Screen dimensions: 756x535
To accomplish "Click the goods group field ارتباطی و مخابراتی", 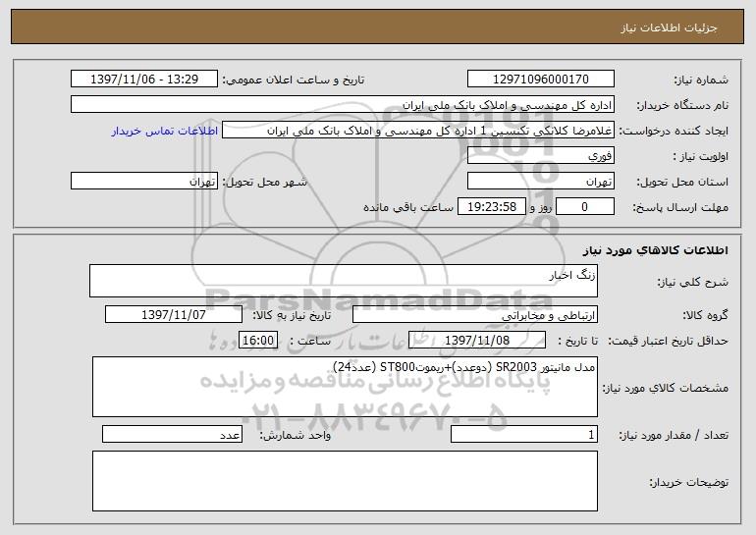I will (x=475, y=315).
